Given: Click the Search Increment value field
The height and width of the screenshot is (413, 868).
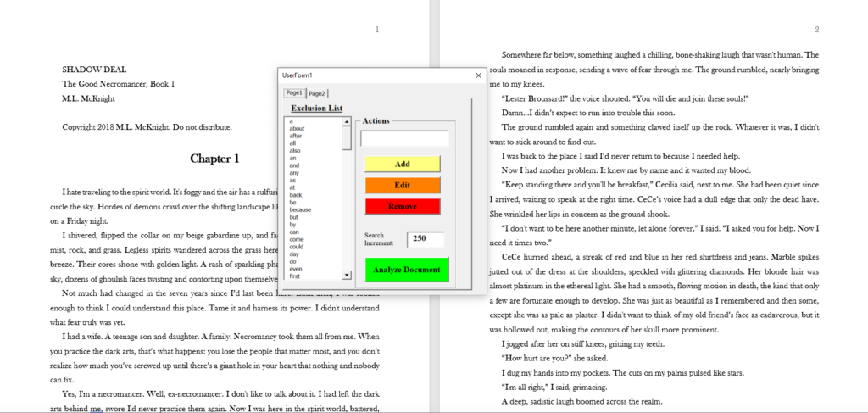Looking at the screenshot, I should point(425,239).
